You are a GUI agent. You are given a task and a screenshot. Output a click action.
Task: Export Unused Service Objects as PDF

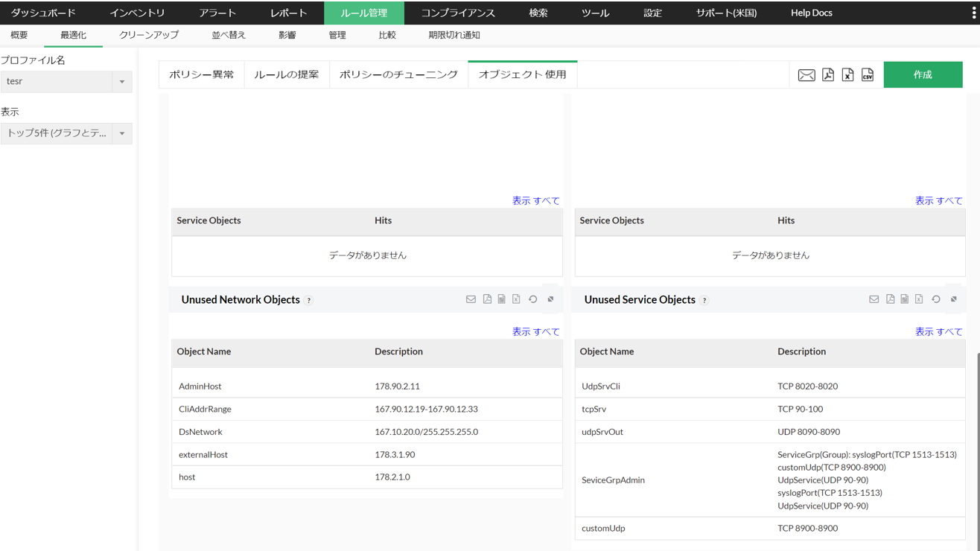point(890,299)
